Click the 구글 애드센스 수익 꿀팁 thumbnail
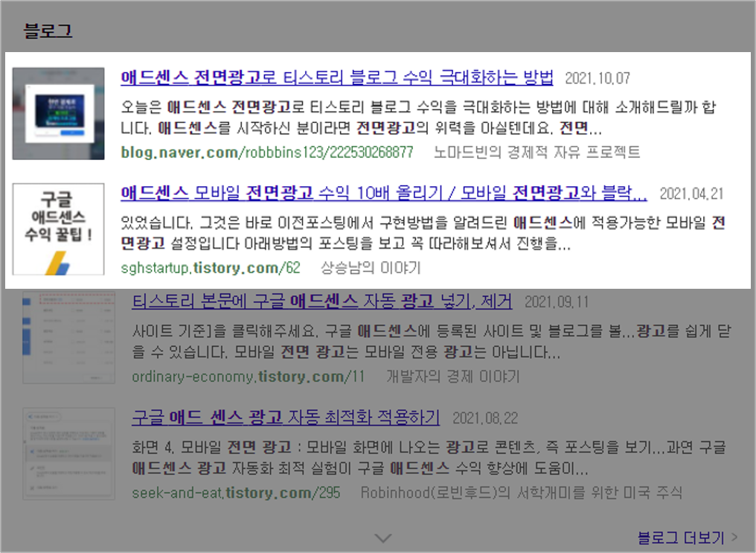Image resolution: width=756 pixels, height=553 pixels. click(59, 226)
